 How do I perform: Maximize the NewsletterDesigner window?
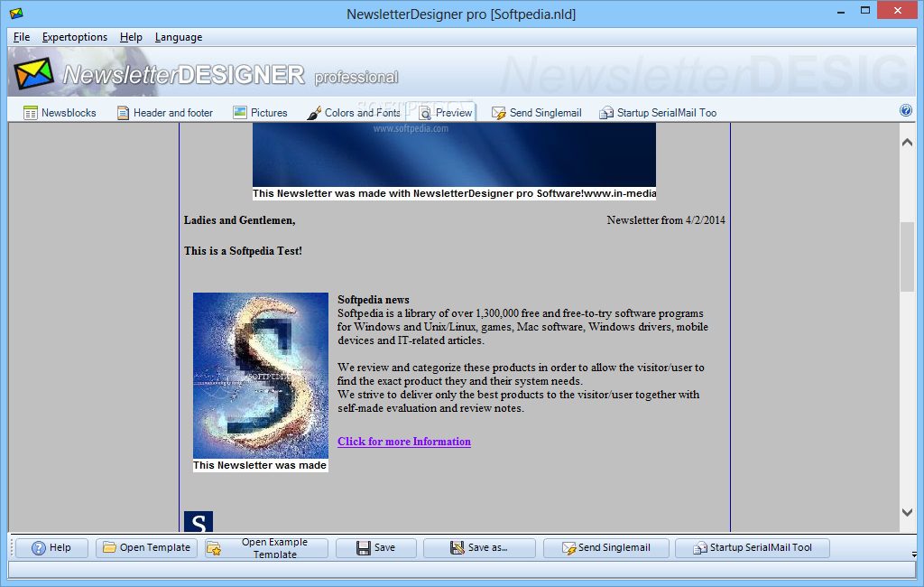point(865,11)
